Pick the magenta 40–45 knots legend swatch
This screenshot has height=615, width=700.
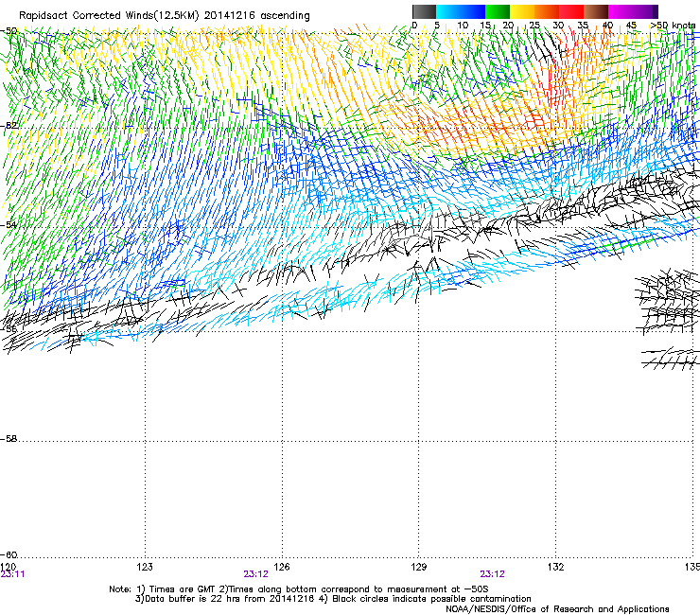click(x=621, y=11)
